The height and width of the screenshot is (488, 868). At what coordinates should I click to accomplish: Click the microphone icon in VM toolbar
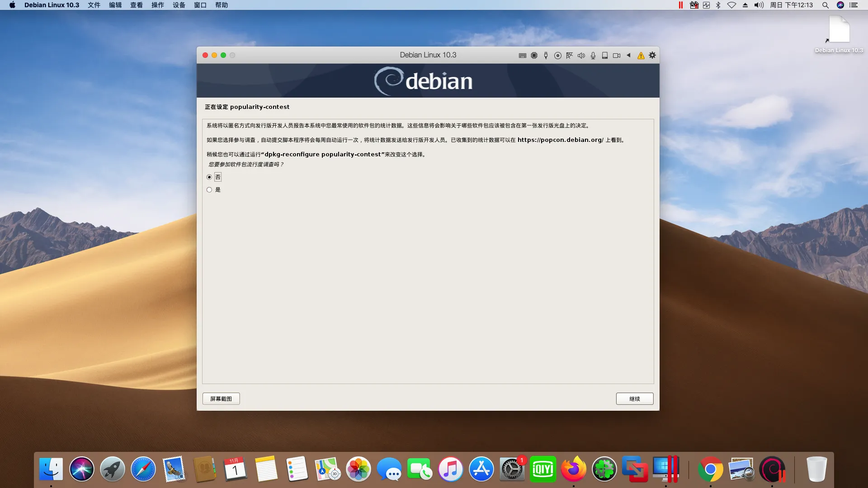(x=593, y=55)
